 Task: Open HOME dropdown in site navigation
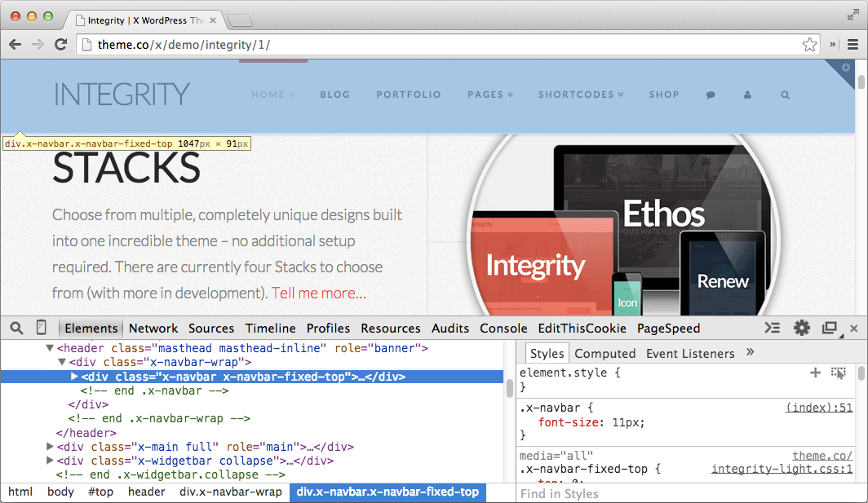[x=273, y=95]
